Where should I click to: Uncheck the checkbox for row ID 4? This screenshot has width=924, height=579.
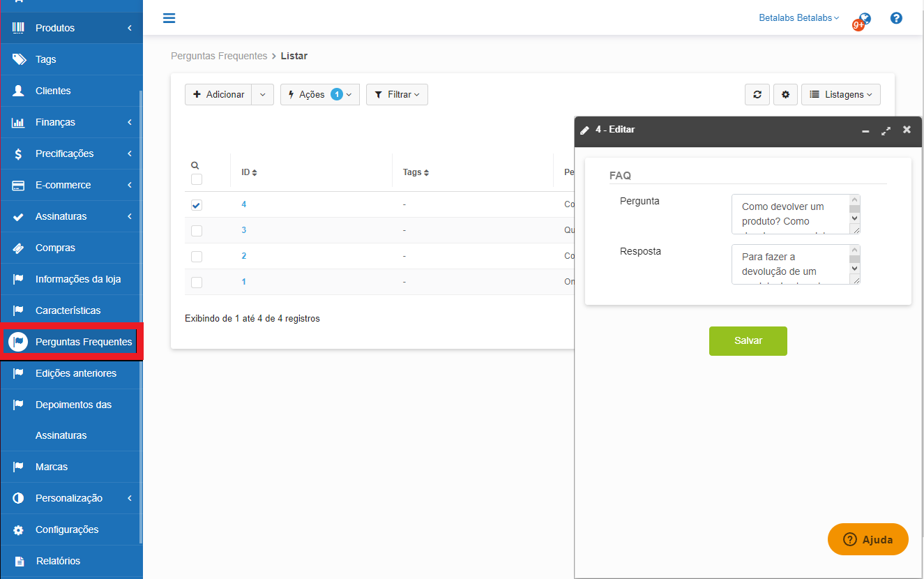197,205
